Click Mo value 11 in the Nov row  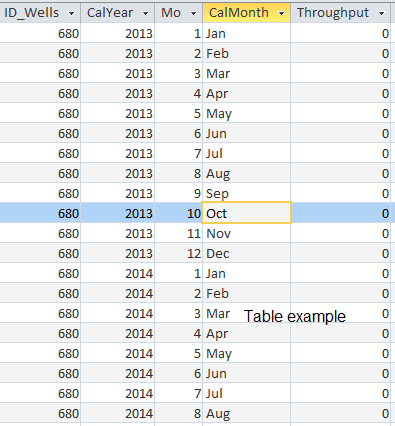coord(179,233)
